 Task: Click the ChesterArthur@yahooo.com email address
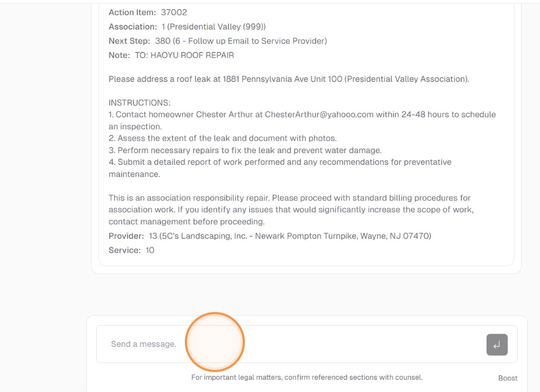click(319, 115)
